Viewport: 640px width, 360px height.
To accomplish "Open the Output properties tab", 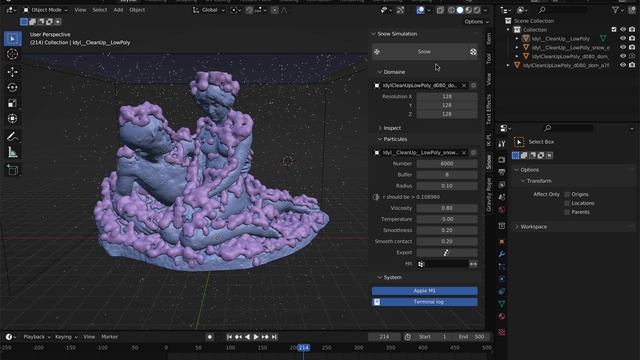I will click(x=502, y=172).
